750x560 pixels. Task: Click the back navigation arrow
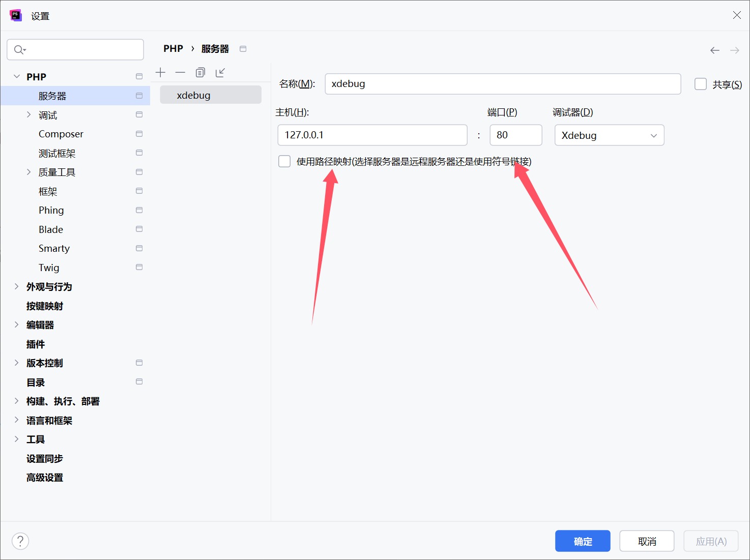pyautogui.click(x=714, y=50)
